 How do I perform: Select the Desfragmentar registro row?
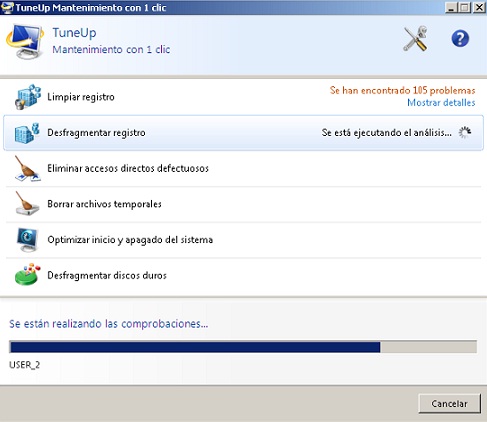pyautogui.click(x=243, y=133)
